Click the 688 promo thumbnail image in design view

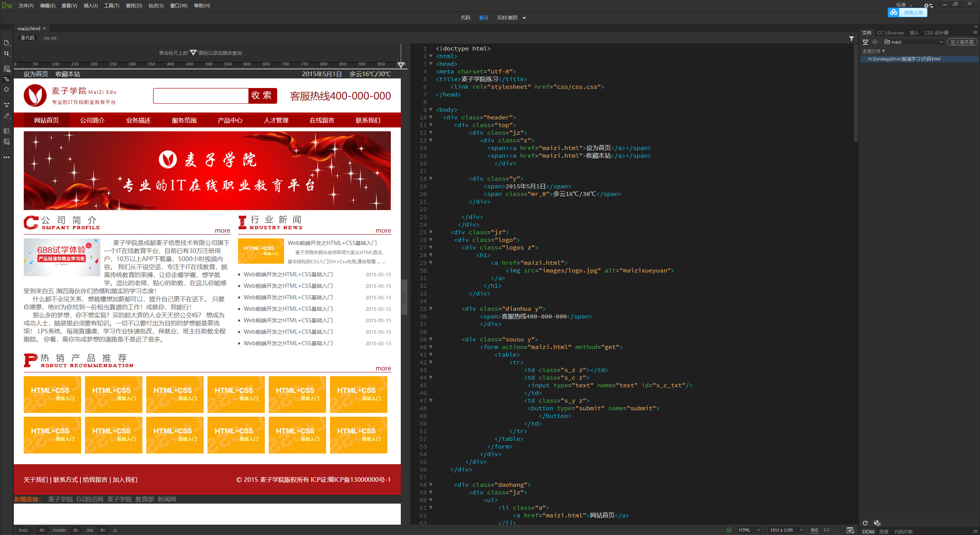pyautogui.click(x=62, y=258)
